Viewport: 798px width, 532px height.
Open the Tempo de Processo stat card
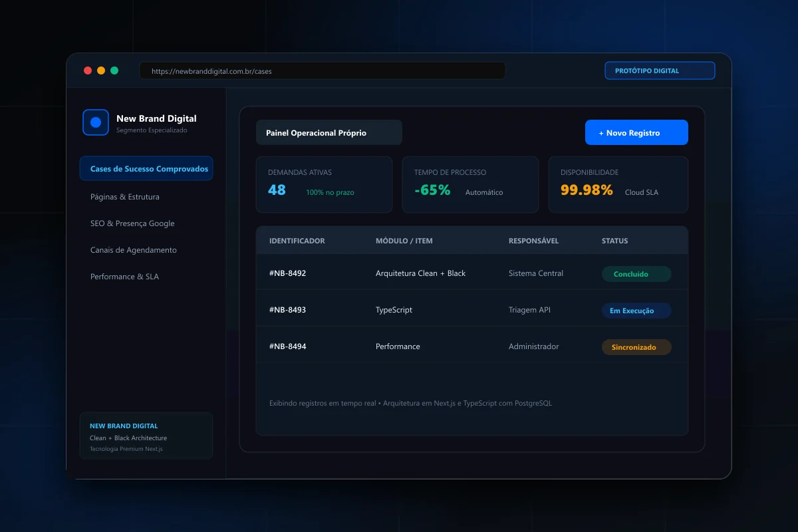pyautogui.click(x=470, y=184)
